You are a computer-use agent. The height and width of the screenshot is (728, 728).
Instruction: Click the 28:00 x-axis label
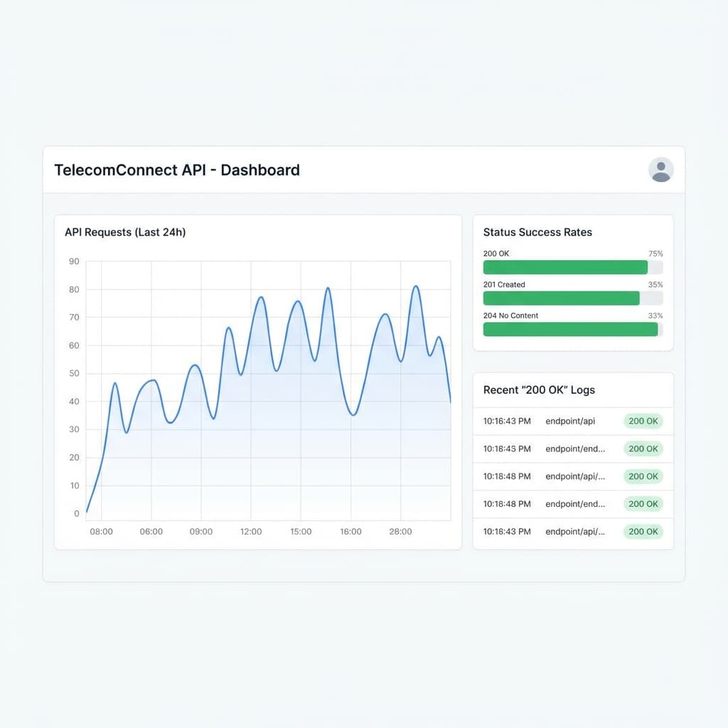pyautogui.click(x=400, y=532)
